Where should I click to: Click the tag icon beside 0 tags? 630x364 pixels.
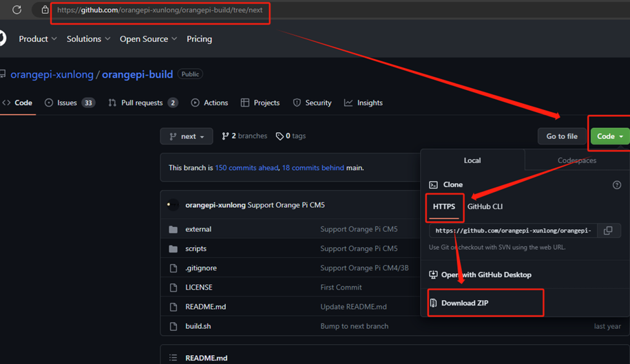click(280, 136)
